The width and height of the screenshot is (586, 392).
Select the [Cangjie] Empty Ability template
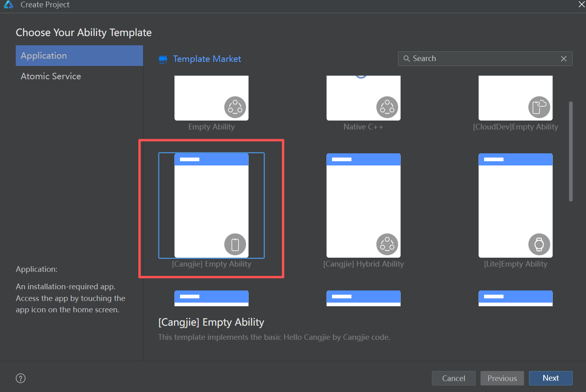(x=212, y=205)
